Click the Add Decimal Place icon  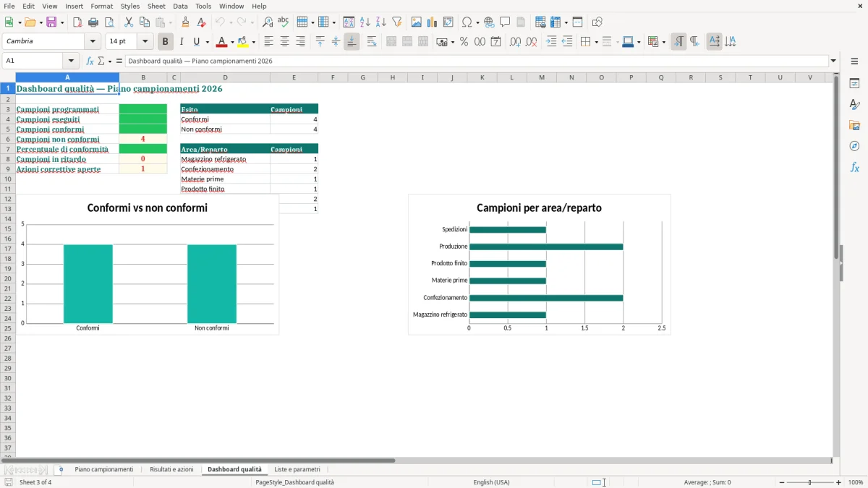515,42
